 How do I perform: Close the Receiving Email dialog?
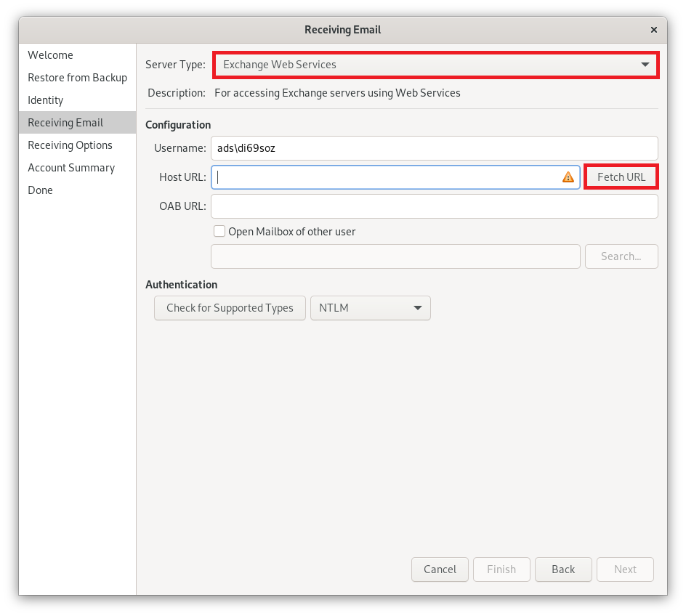pyautogui.click(x=653, y=30)
